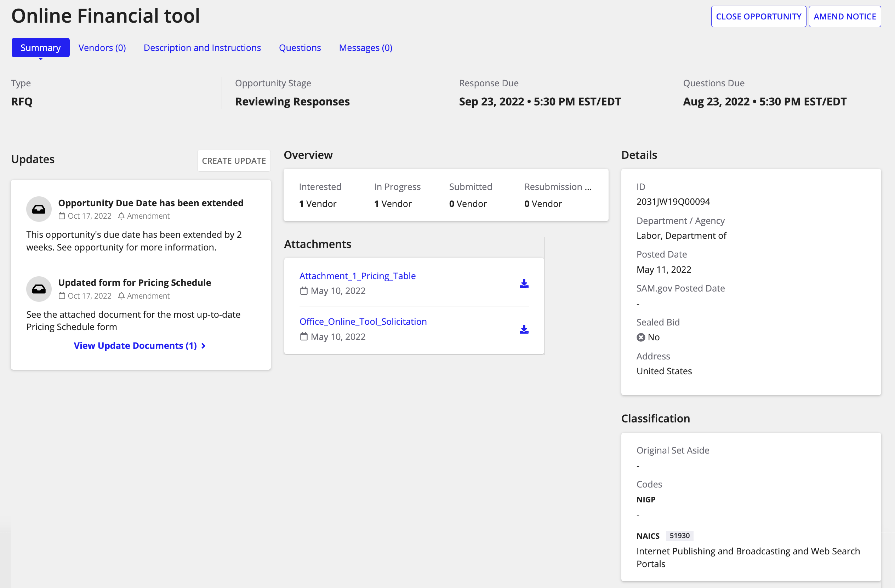Click the NAICS code 51930 badge
The image size is (895, 588).
679,536
